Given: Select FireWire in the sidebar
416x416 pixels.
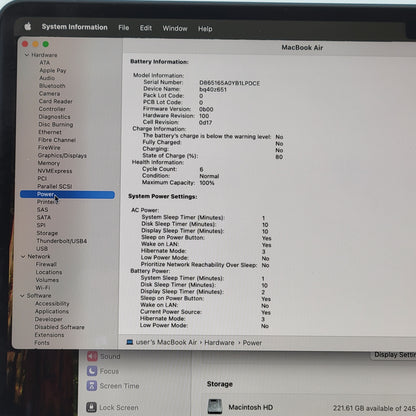Looking at the screenshot, I should click(x=49, y=147).
